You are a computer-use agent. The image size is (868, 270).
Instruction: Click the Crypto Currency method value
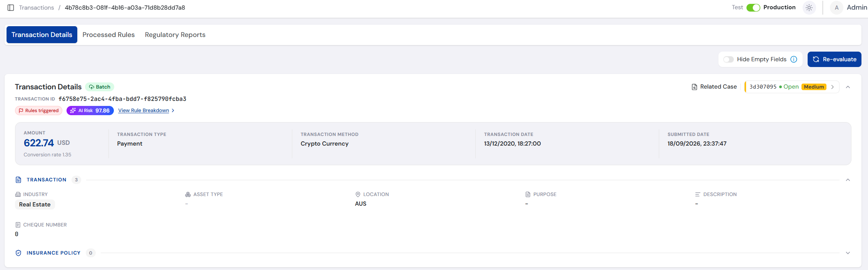click(x=325, y=144)
